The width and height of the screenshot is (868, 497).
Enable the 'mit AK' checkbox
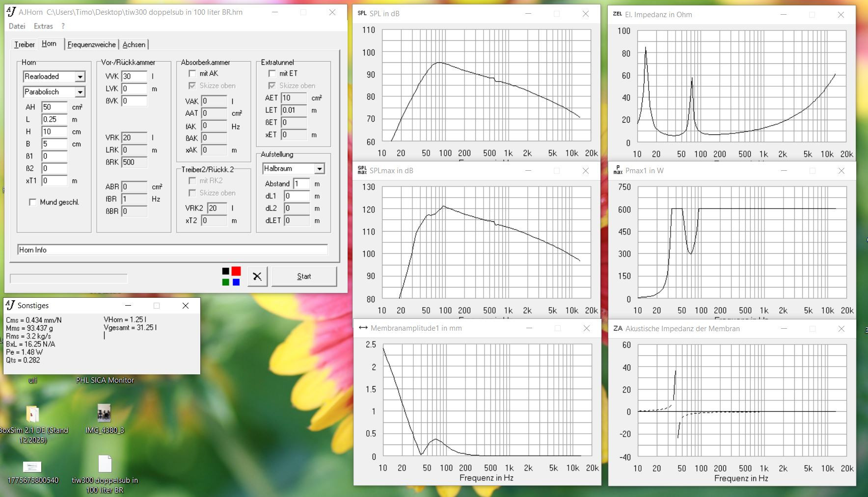click(x=192, y=74)
